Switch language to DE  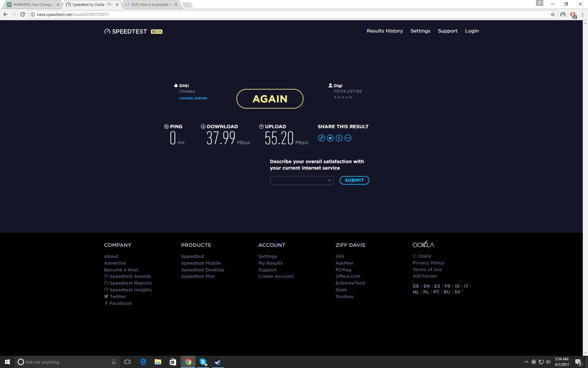(x=416, y=286)
